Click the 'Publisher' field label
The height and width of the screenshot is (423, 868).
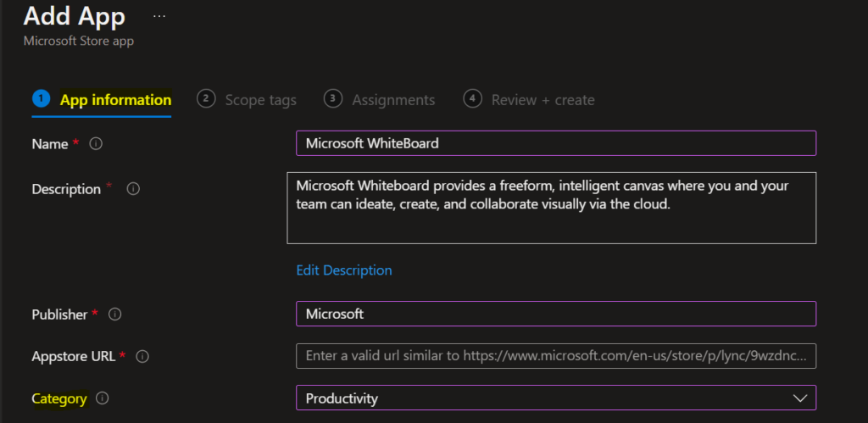(x=60, y=314)
